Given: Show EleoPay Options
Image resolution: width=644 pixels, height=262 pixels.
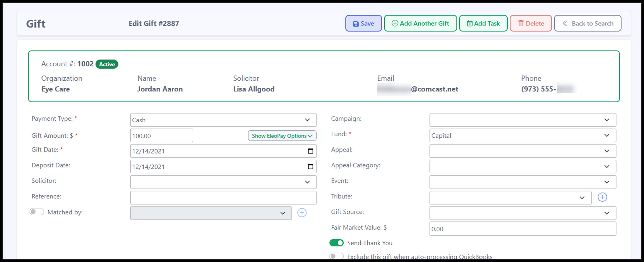Looking at the screenshot, I should click(x=282, y=136).
